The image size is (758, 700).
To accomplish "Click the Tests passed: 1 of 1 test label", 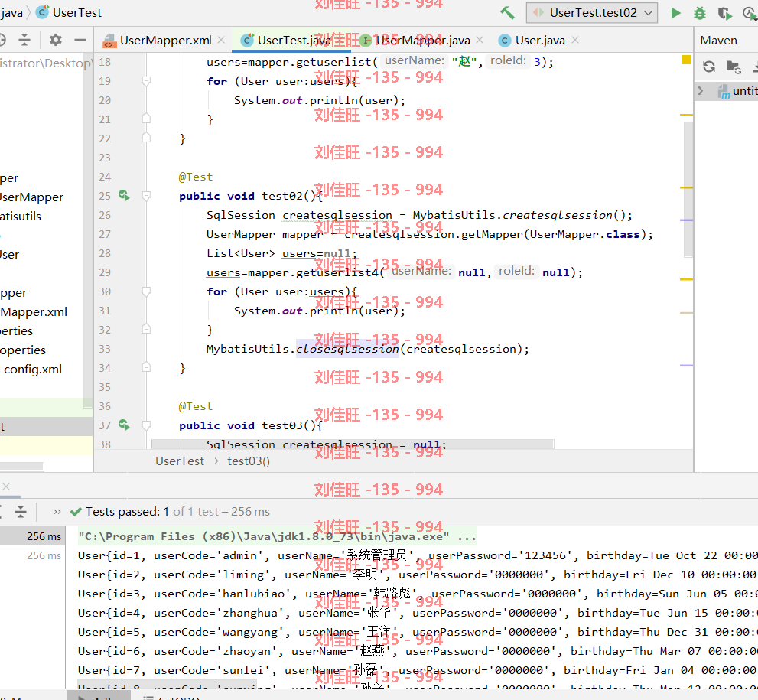I will click(178, 512).
